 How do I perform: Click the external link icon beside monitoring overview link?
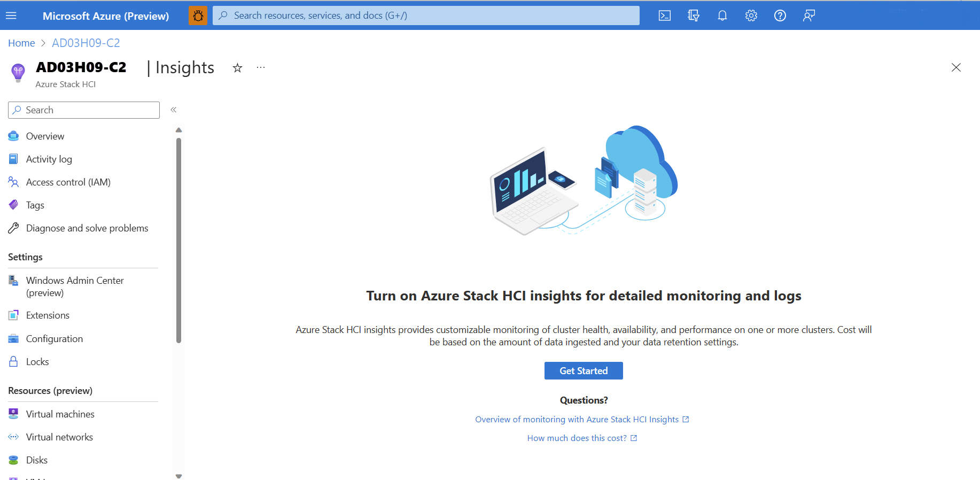pos(686,420)
